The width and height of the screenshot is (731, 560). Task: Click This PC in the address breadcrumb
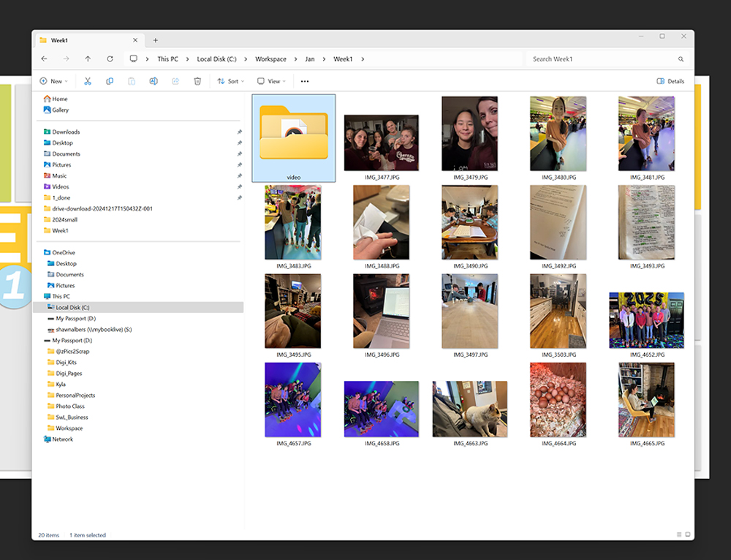pyautogui.click(x=167, y=59)
